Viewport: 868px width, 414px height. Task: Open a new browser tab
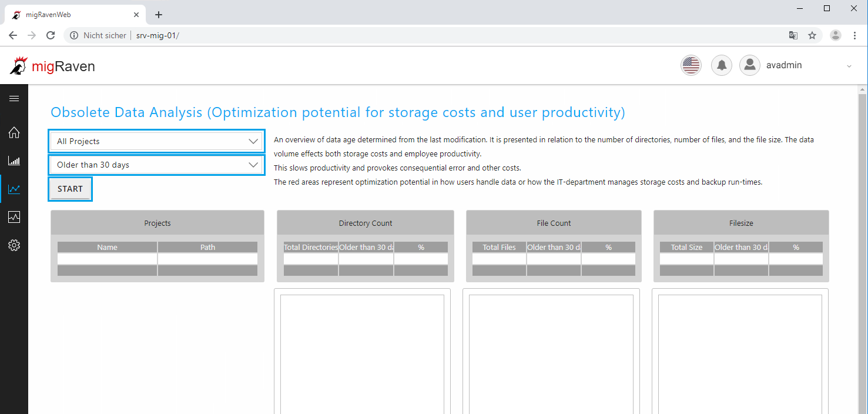(158, 15)
